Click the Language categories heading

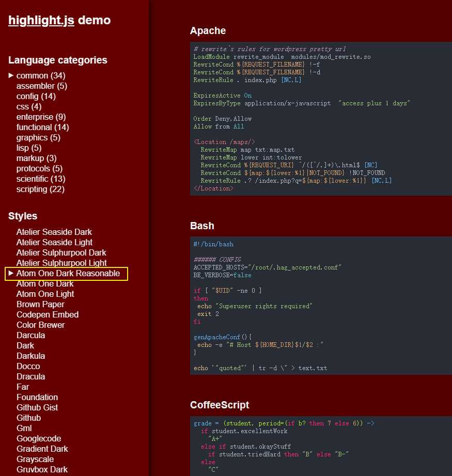(58, 60)
